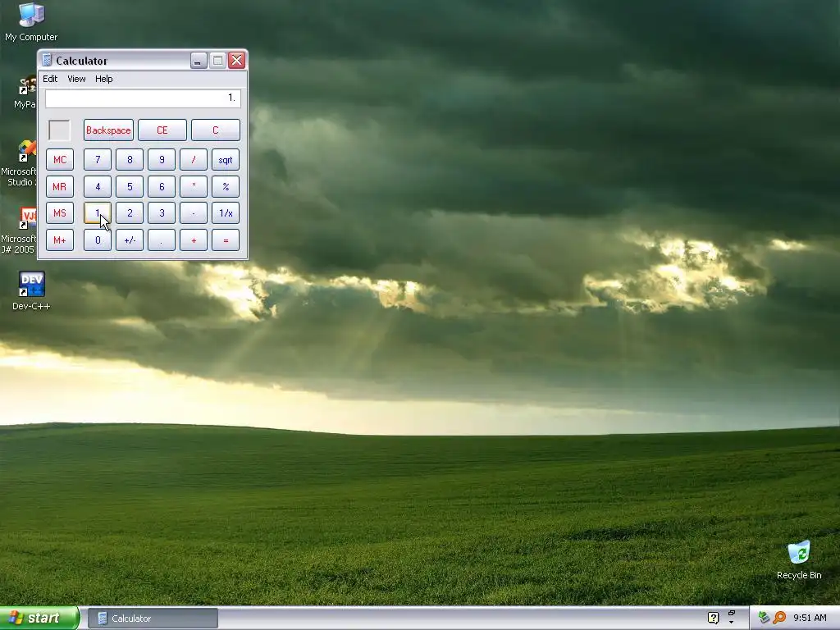Open the Help menu in Calculator
Viewport: 840px width, 630px height.
click(104, 79)
